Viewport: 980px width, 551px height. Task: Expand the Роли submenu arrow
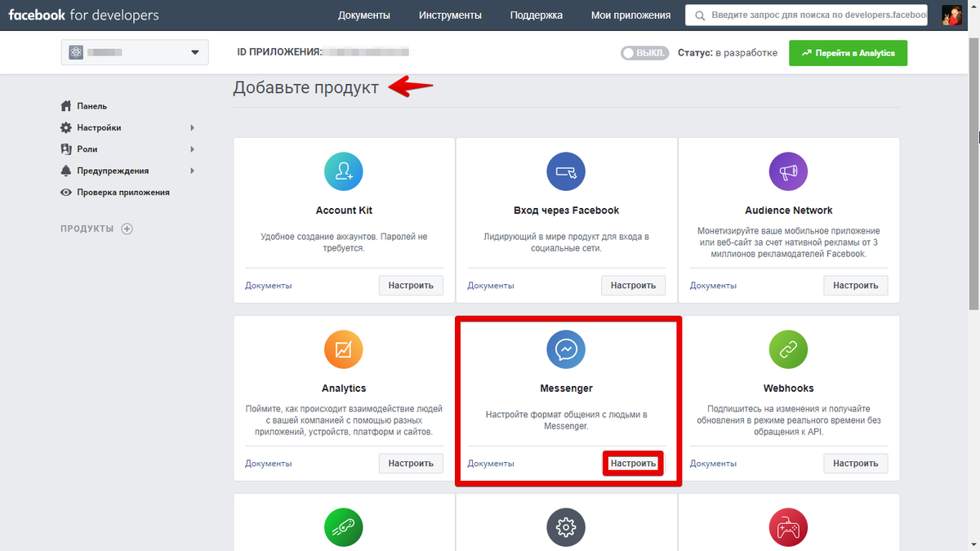[193, 149]
